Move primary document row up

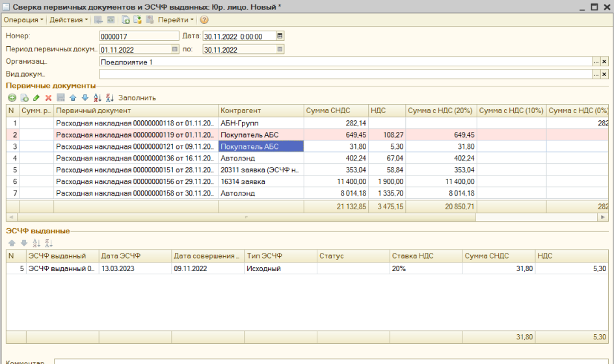click(73, 98)
